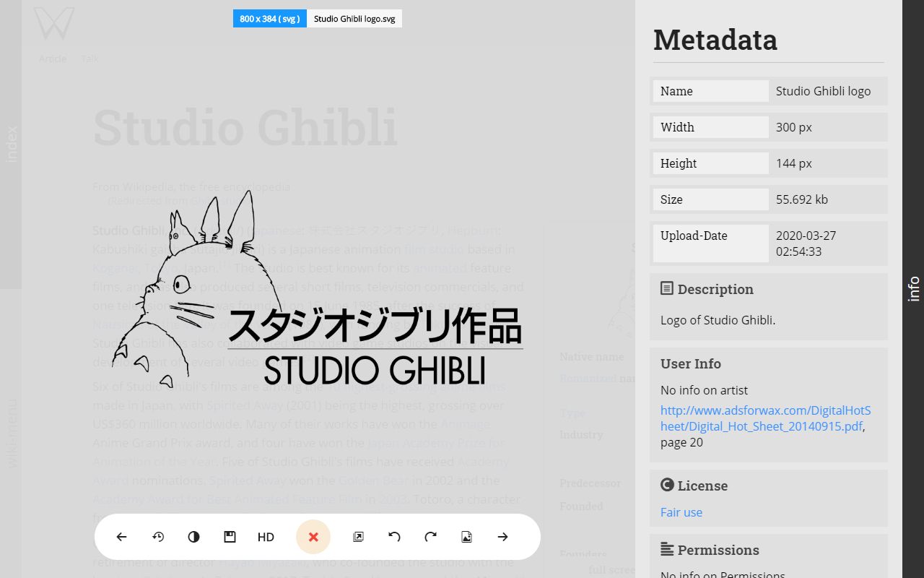Select the Size value 55.692 kb
The image size is (924, 578).
[802, 199]
